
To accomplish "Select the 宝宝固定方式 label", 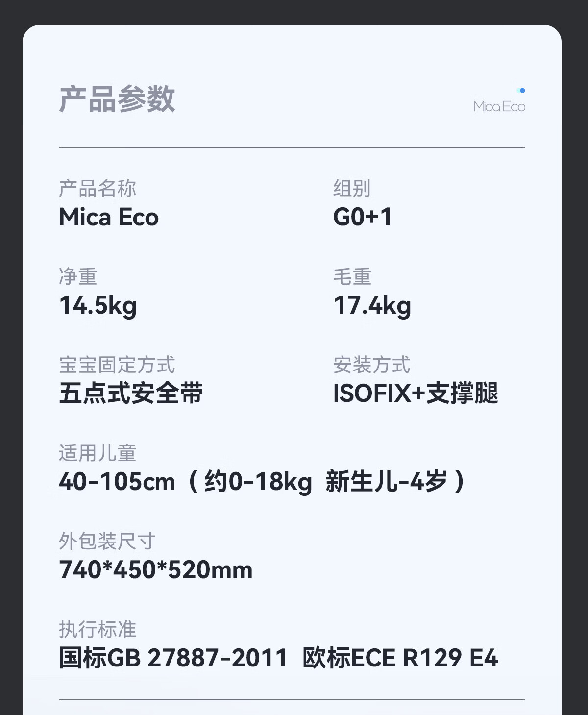I will (x=117, y=365).
